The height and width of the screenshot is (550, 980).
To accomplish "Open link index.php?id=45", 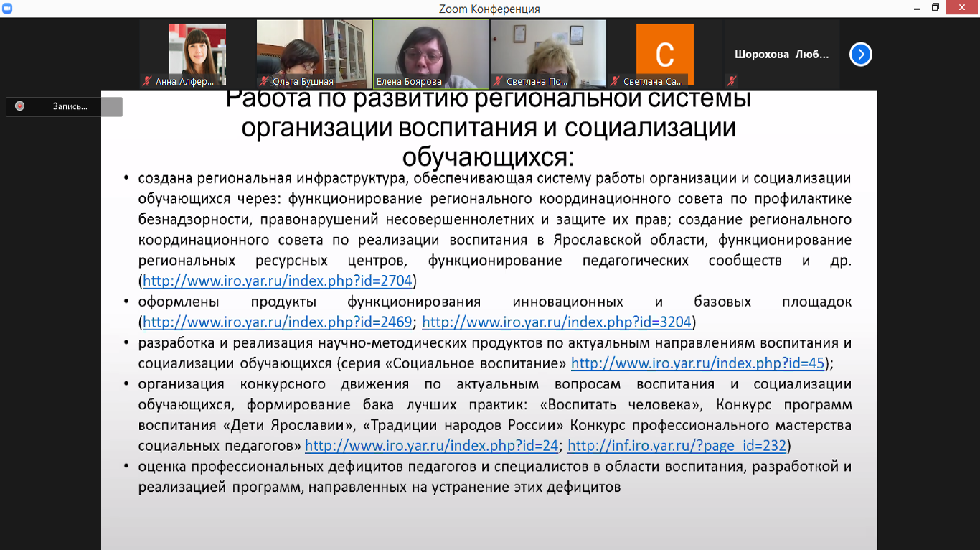I will pyautogui.click(x=698, y=363).
